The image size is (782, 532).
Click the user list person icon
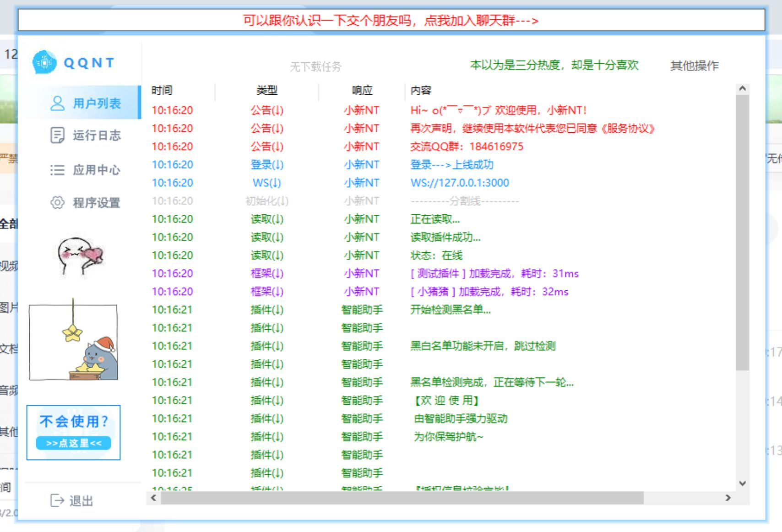tap(57, 103)
